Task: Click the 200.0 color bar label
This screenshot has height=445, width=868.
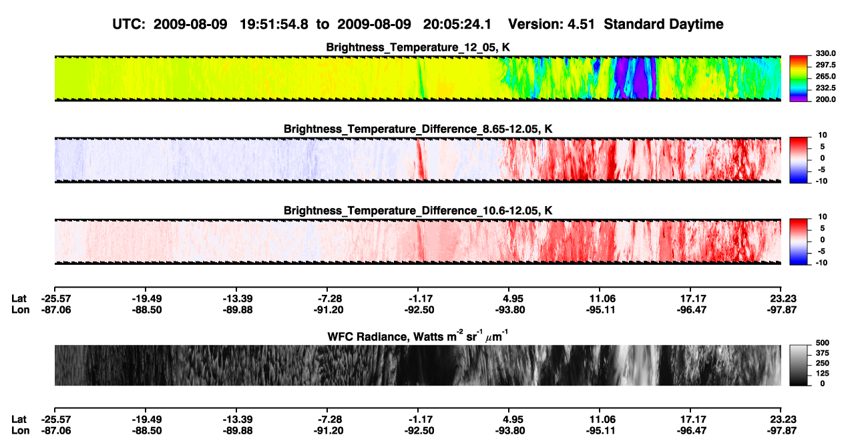Action: [x=827, y=99]
